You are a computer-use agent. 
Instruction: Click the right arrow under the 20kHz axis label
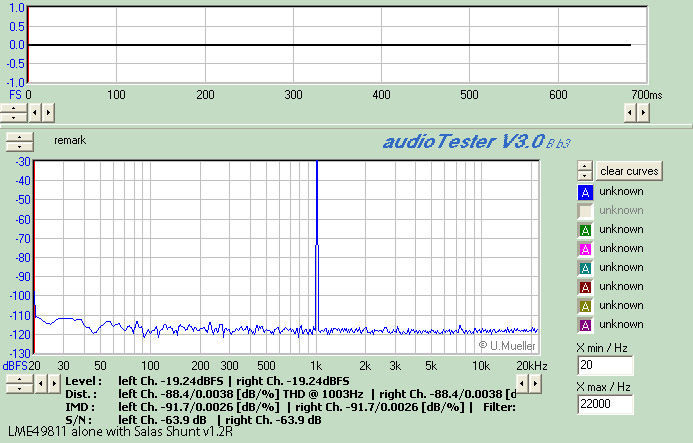[x=535, y=383]
